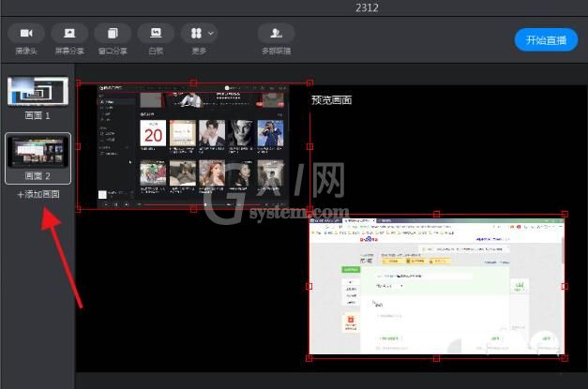
Task: Click the bottom-middle handle of the browser source
Action: coord(436,359)
